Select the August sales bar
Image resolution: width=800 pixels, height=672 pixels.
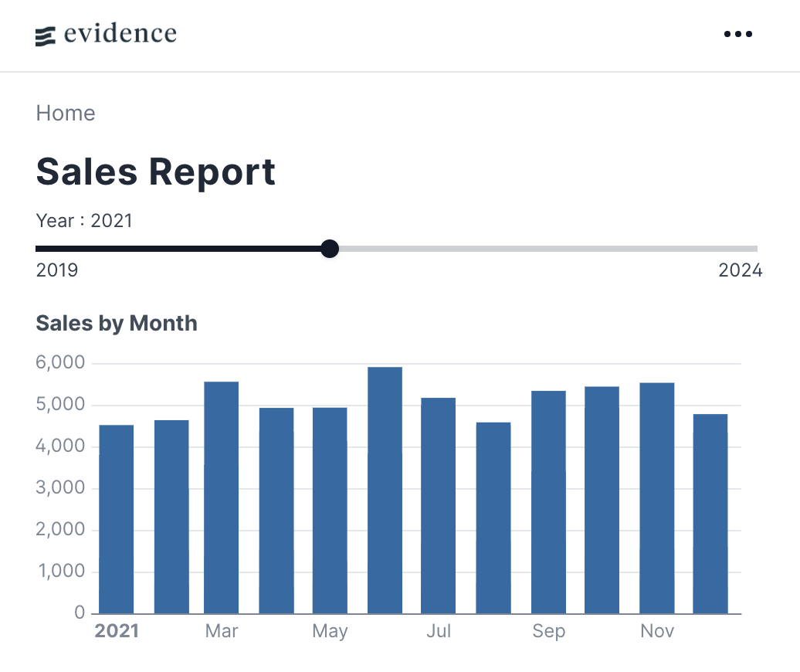493,518
